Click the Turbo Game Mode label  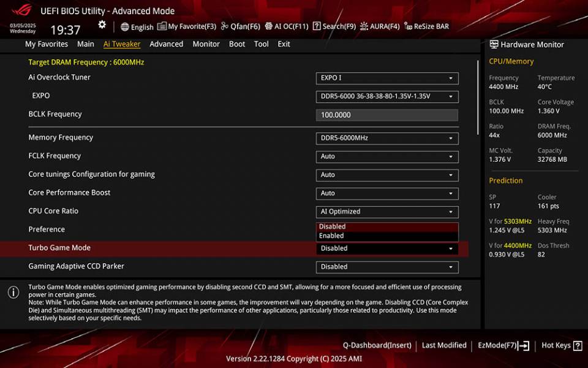[x=59, y=248]
